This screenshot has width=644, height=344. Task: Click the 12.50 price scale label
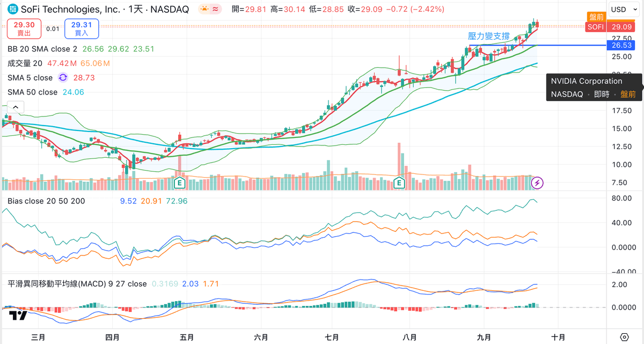click(621, 147)
